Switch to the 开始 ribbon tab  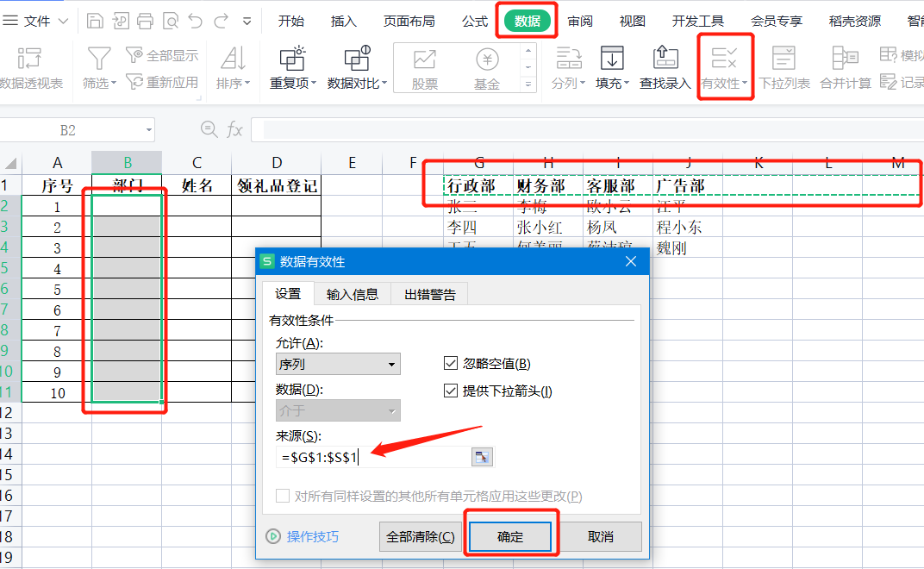(291, 22)
